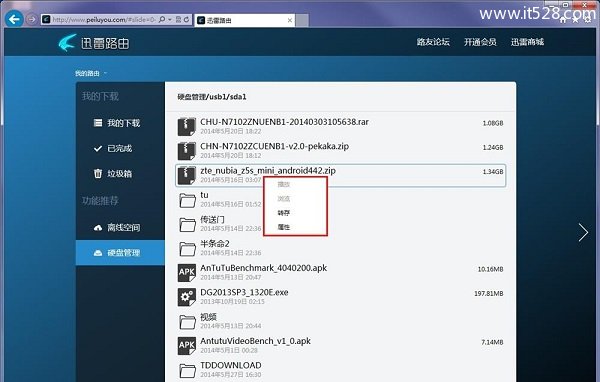Select 硬盘管理 in the sidebar

pos(120,253)
